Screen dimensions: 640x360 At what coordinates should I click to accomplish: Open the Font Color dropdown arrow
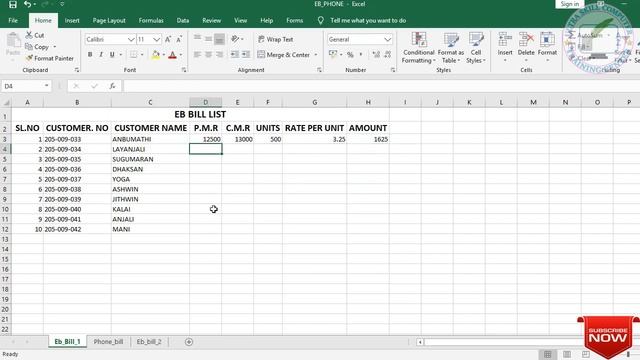pyautogui.click(x=180, y=55)
